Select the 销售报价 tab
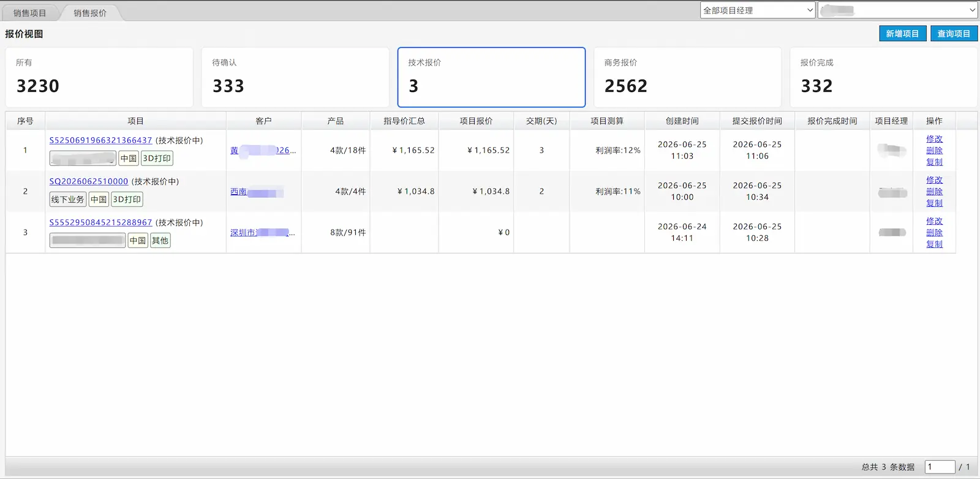This screenshot has height=479, width=980. (x=90, y=13)
